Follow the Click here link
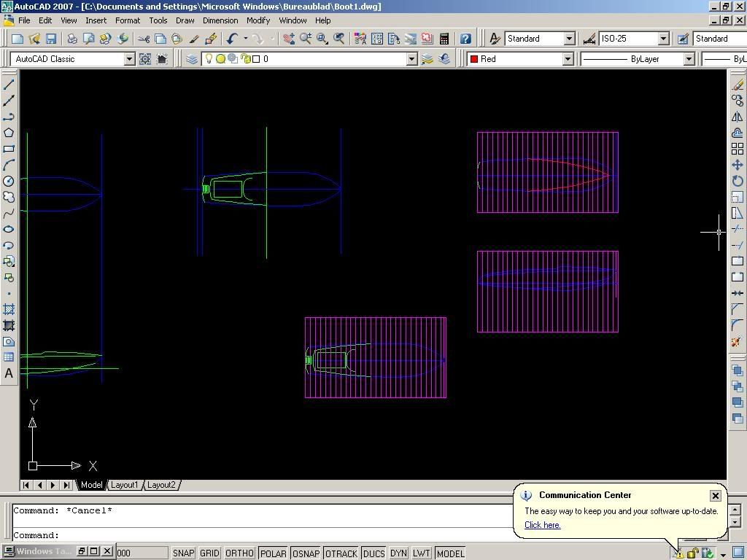The height and width of the screenshot is (560, 747). click(542, 525)
